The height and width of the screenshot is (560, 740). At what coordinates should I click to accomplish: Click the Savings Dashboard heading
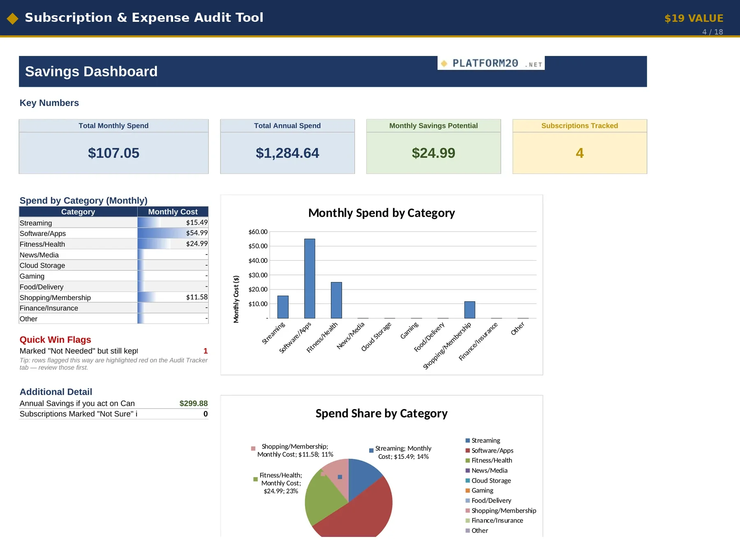[91, 72]
